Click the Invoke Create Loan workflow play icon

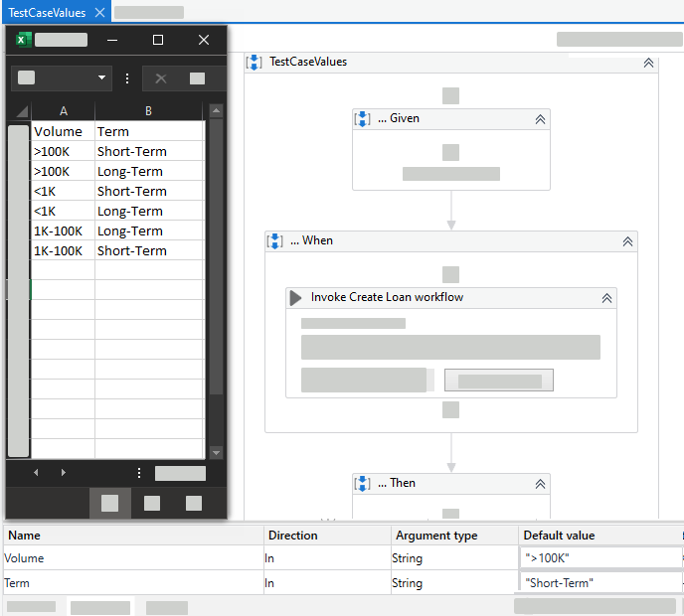click(x=295, y=298)
